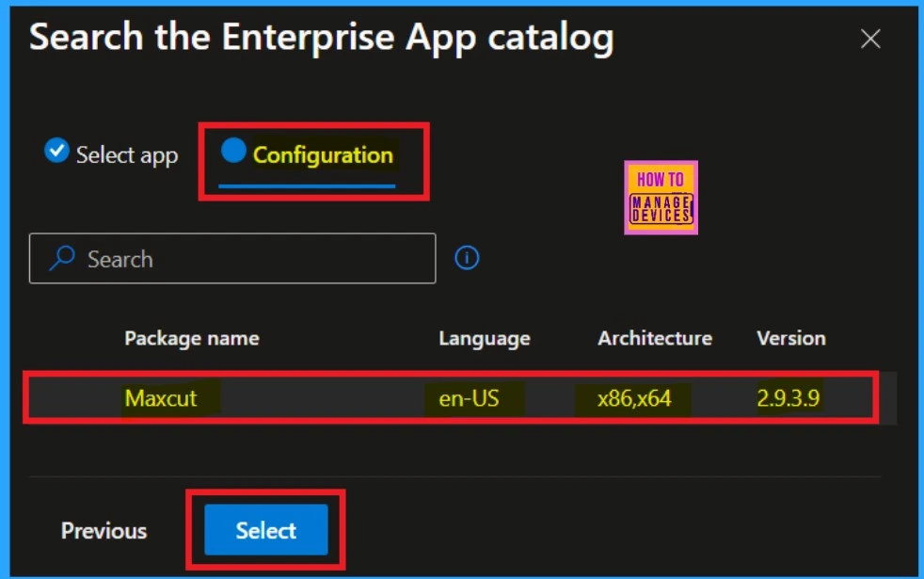Click the Version column header
This screenshot has height=579, width=924.
point(790,338)
